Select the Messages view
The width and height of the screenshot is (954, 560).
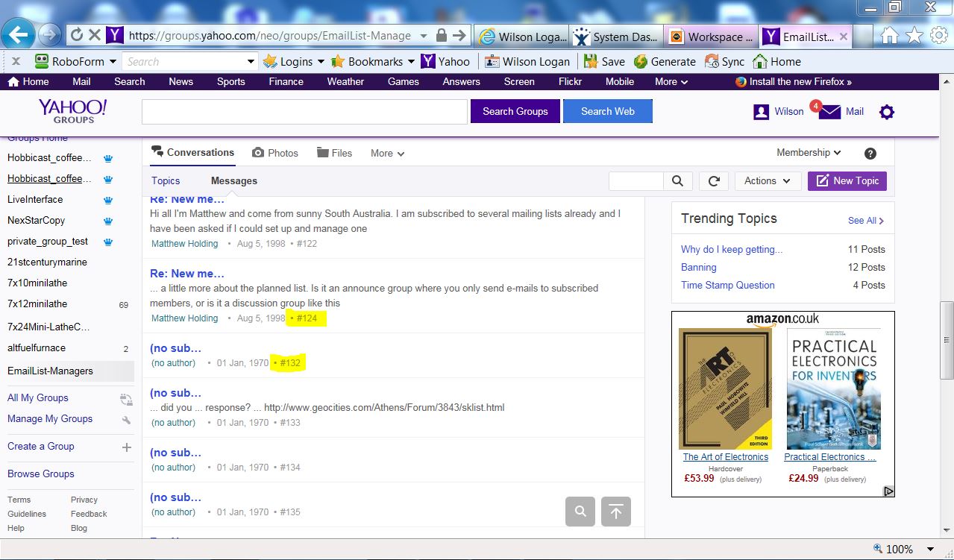pos(234,181)
